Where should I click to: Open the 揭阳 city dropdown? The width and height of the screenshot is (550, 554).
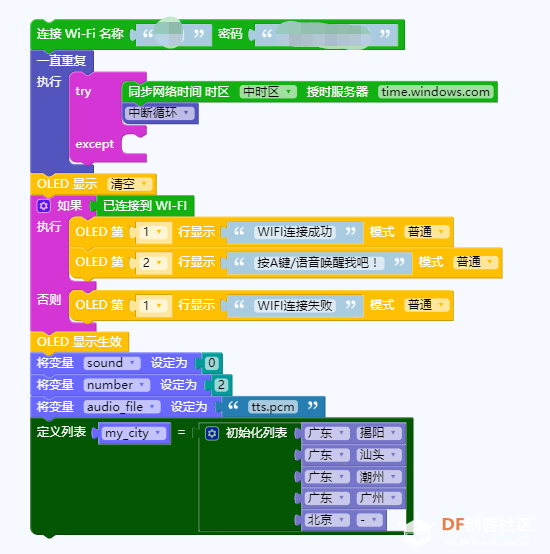pyautogui.click(x=379, y=433)
